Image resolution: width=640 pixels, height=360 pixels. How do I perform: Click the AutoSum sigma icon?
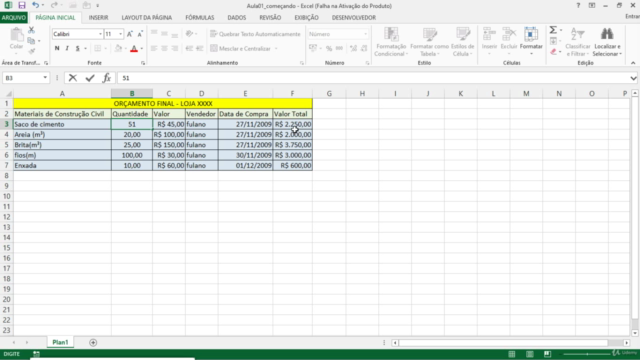pos(553,30)
